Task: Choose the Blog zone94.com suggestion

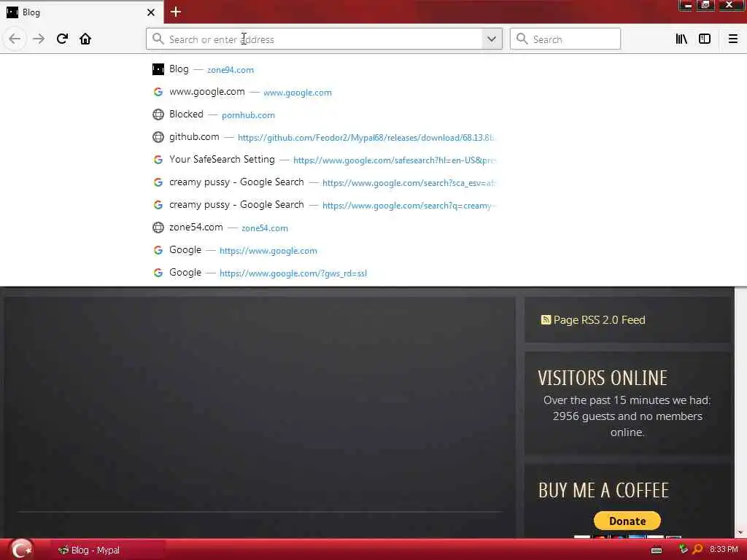Action: [324, 69]
